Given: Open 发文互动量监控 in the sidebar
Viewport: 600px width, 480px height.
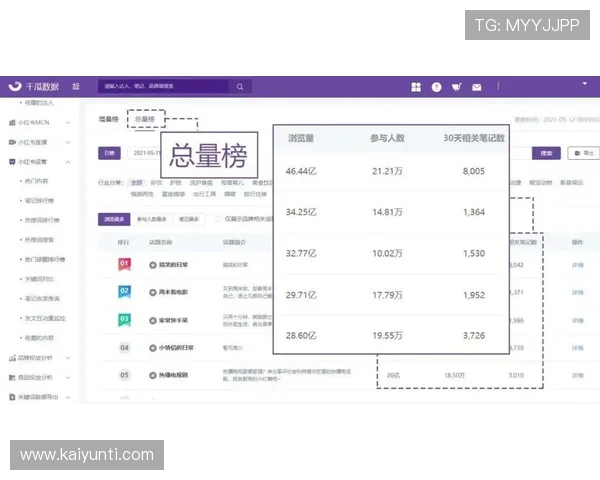Looking at the screenshot, I should point(45,318).
